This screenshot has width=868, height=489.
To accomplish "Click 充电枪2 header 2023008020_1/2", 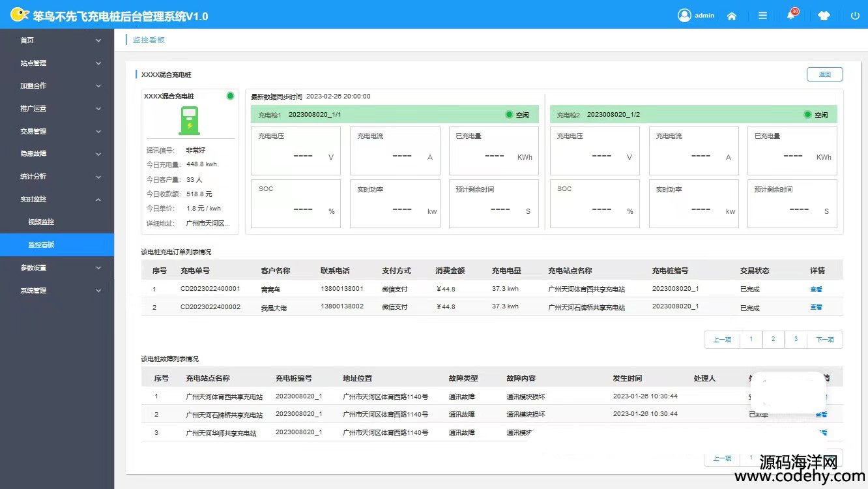I will click(x=693, y=115).
